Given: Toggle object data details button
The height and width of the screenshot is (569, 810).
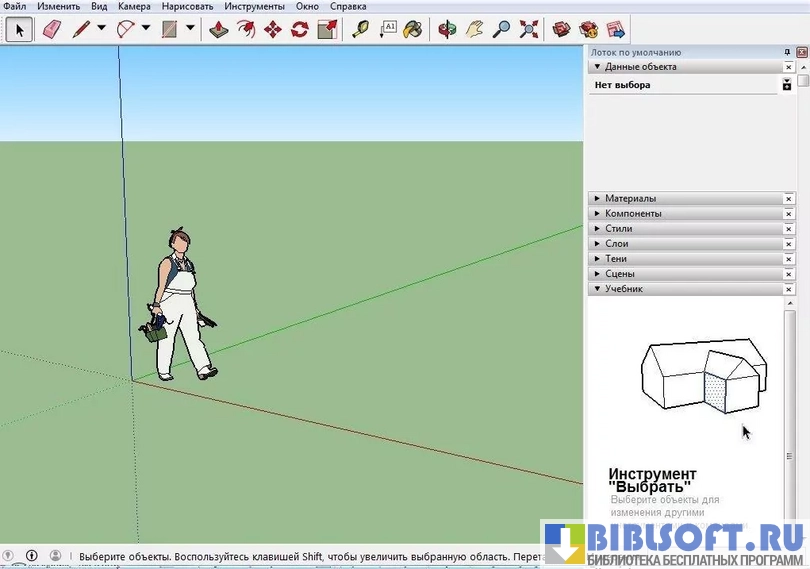Looking at the screenshot, I should coord(788,85).
